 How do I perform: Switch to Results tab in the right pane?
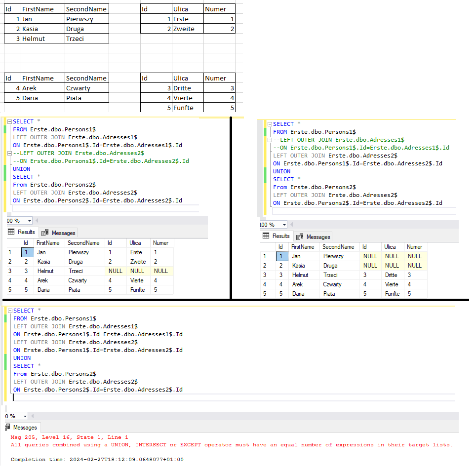(x=276, y=236)
